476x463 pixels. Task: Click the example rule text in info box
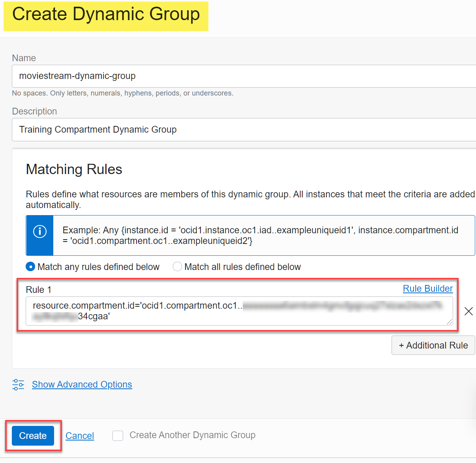click(x=260, y=235)
